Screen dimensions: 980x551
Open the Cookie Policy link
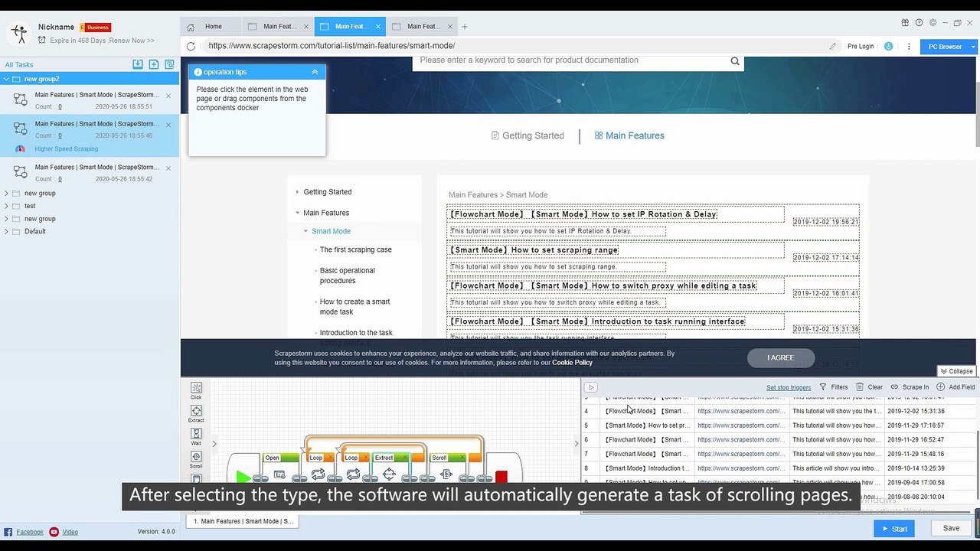tap(572, 363)
